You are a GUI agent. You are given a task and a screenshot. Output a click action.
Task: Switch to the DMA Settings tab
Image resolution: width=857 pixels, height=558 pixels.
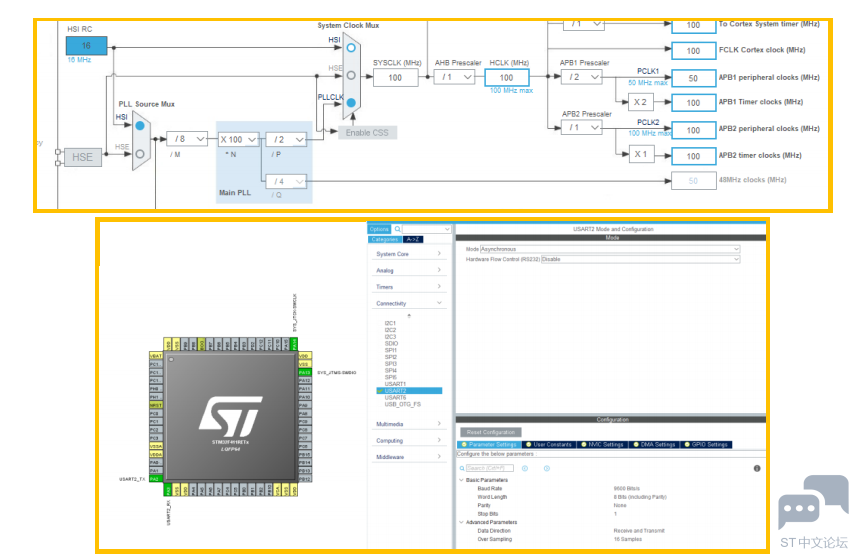[654, 445]
